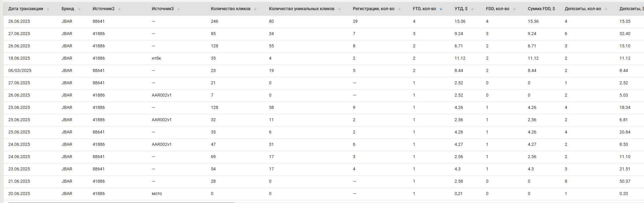
Task: Click the Сумма FDD, $ column header
Action: (x=541, y=9)
